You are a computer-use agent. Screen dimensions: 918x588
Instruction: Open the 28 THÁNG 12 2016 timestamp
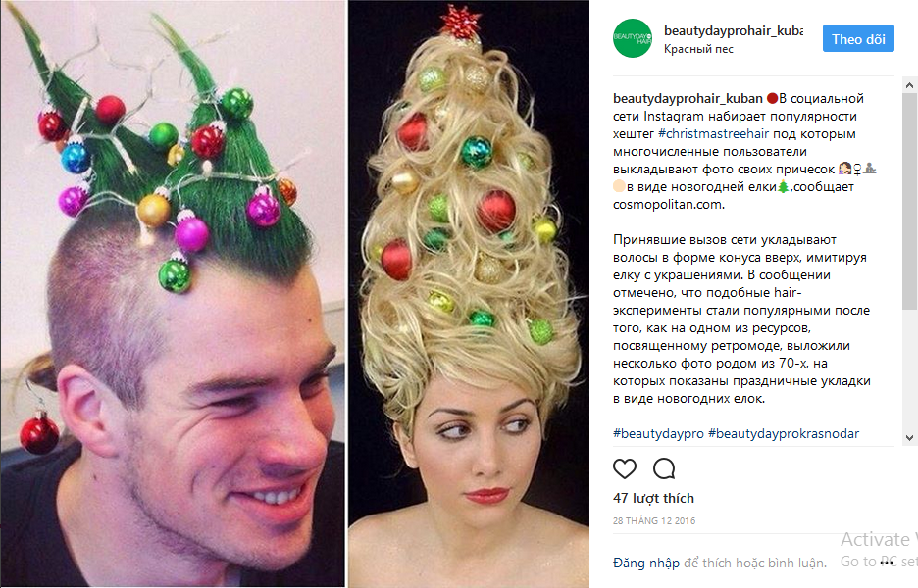(654, 520)
